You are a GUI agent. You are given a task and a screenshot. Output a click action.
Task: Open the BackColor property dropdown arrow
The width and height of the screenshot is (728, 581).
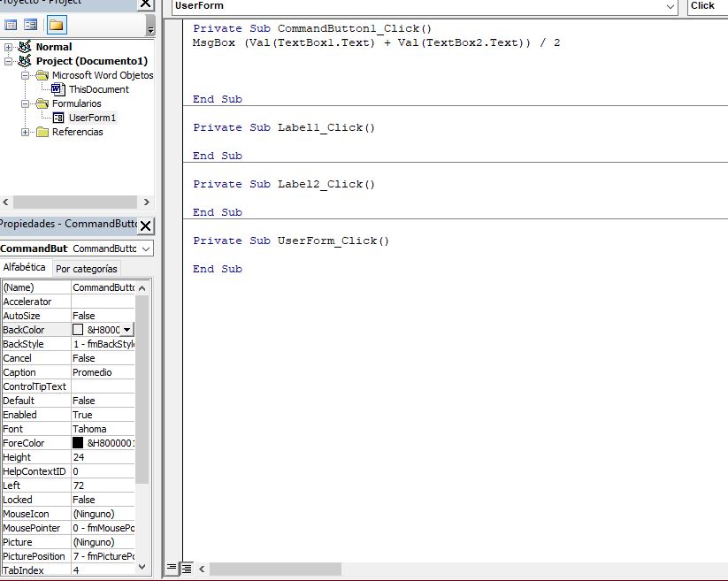[126, 330]
